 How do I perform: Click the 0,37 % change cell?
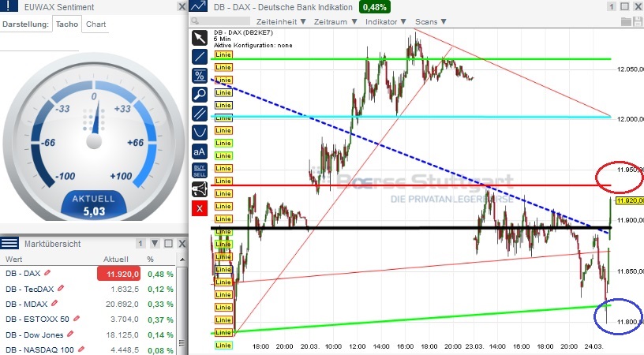[160, 319]
